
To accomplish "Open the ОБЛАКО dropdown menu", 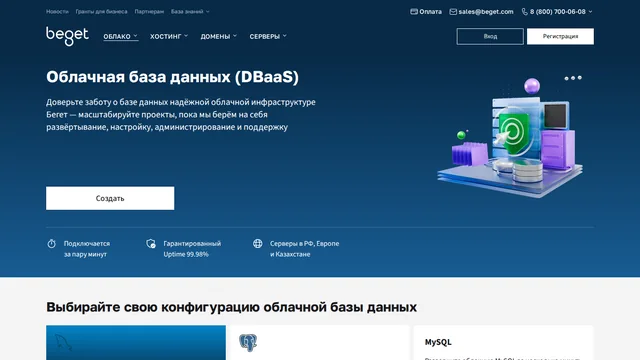I will (x=120, y=36).
